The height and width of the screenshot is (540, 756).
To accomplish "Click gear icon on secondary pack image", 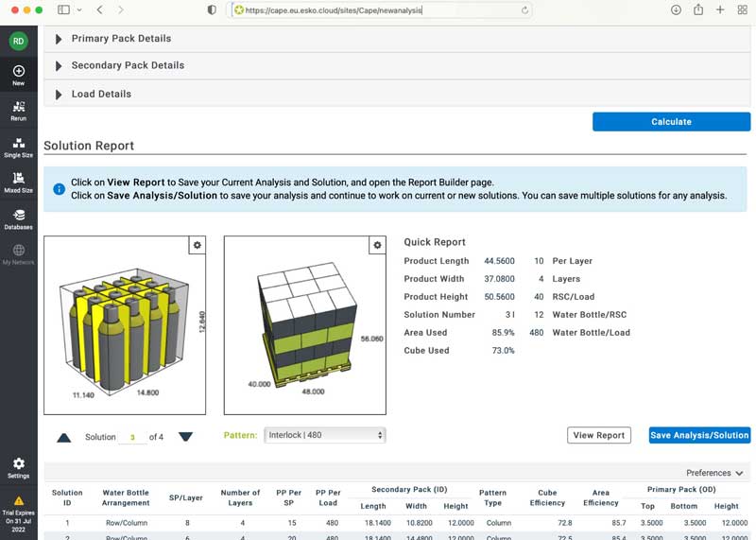I will click(x=197, y=246).
